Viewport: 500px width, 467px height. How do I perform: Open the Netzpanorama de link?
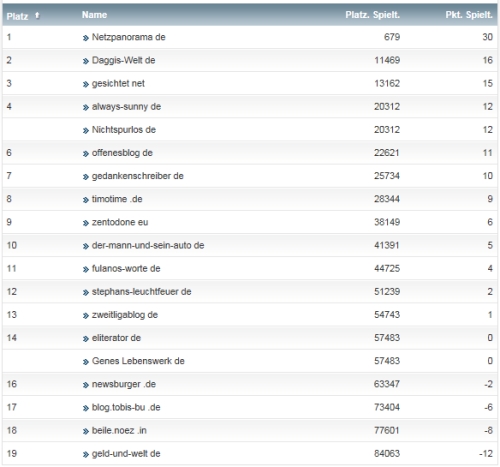tap(128, 37)
